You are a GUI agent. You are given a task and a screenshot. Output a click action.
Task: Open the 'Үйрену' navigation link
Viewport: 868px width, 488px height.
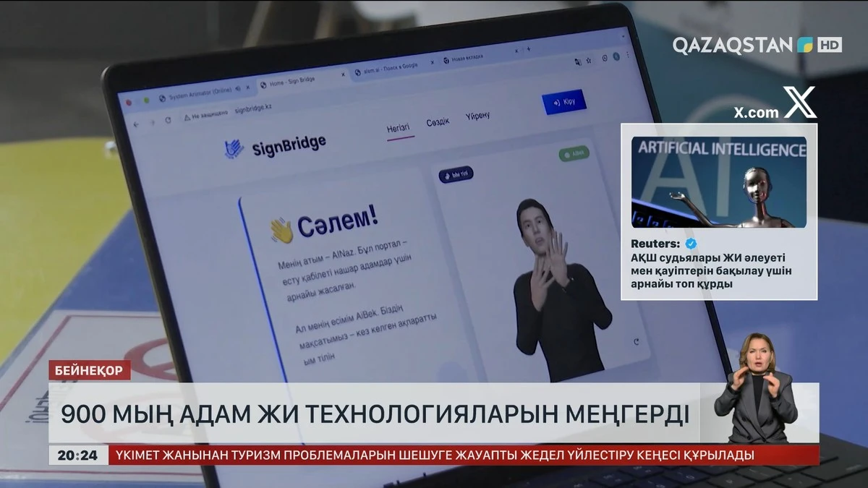pos(477,116)
